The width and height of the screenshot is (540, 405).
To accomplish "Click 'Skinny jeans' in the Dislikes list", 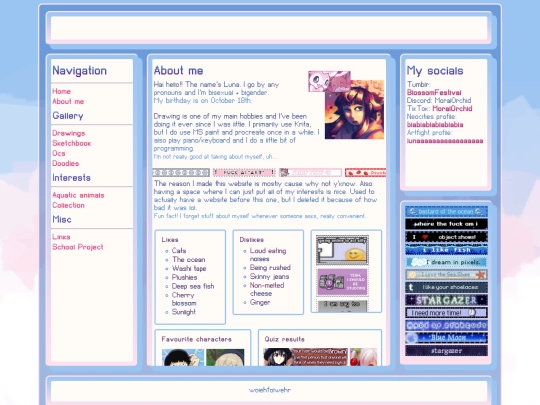I will coord(269,276).
